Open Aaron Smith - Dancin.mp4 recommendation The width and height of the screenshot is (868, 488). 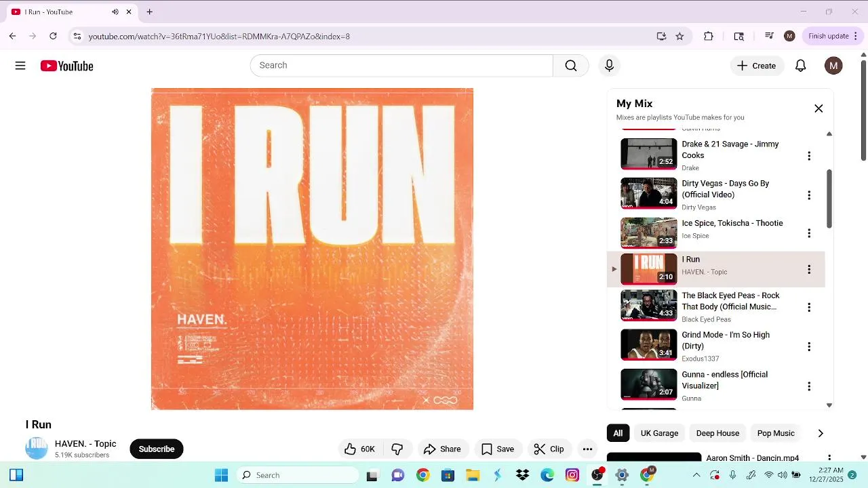pyautogui.click(x=753, y=458)
